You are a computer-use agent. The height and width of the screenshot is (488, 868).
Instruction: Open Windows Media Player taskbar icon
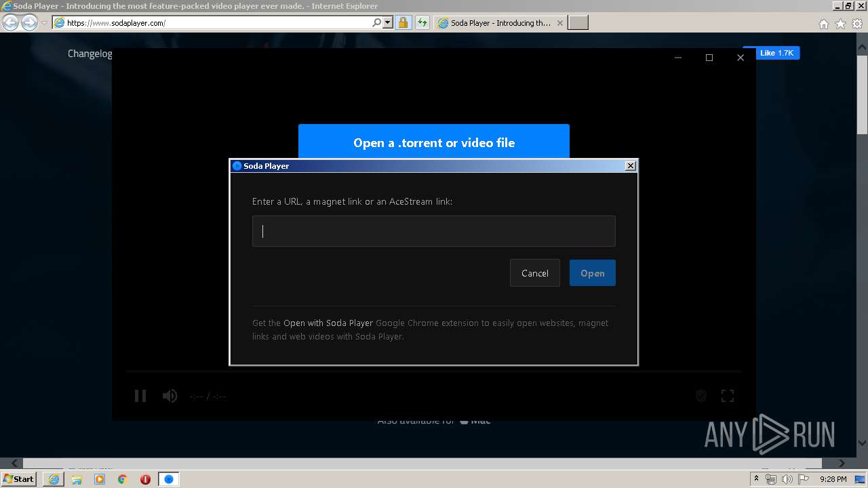100,479
